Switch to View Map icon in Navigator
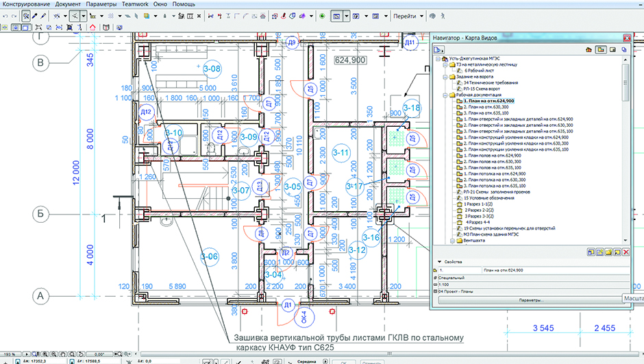Image resolution: width=644 pixels, height=364 pixels. [600, 50]
